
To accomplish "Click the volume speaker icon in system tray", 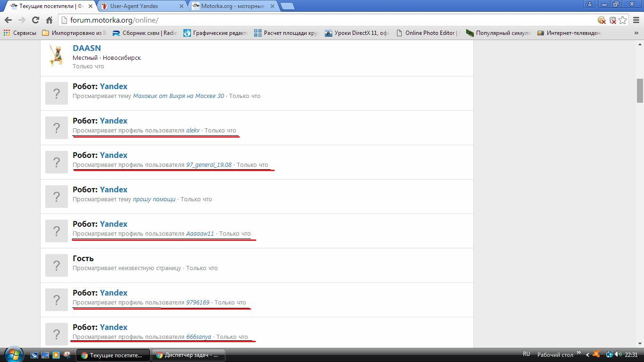I will point(618,354).
